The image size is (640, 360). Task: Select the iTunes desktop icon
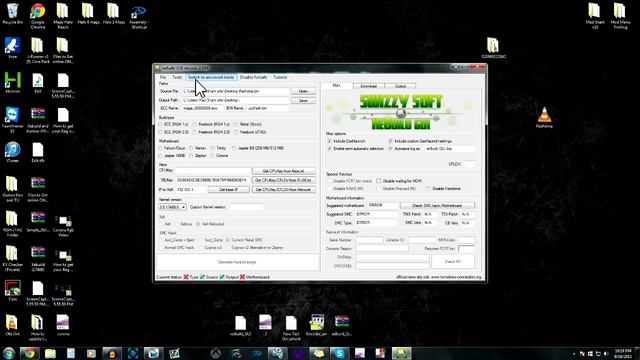12,152
